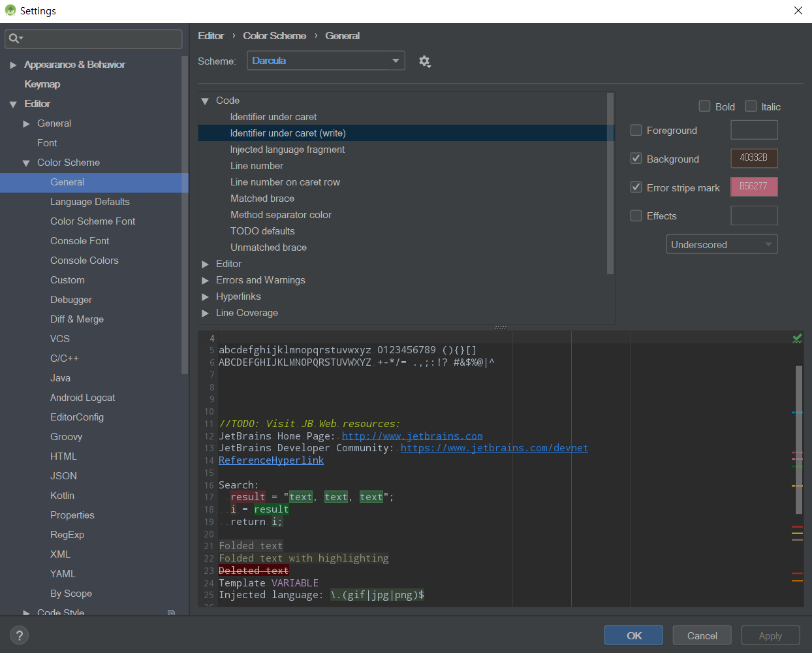Open RegExp color scheme settings

(67, 535)
